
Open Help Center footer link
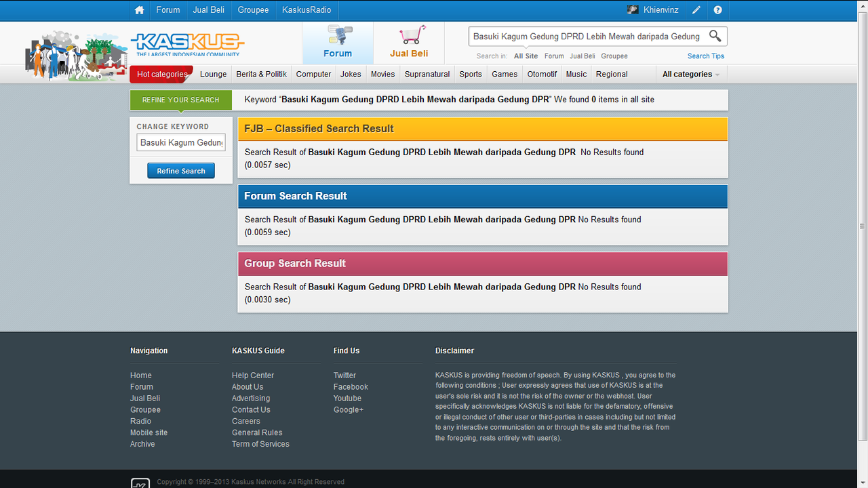coord(253,375)
